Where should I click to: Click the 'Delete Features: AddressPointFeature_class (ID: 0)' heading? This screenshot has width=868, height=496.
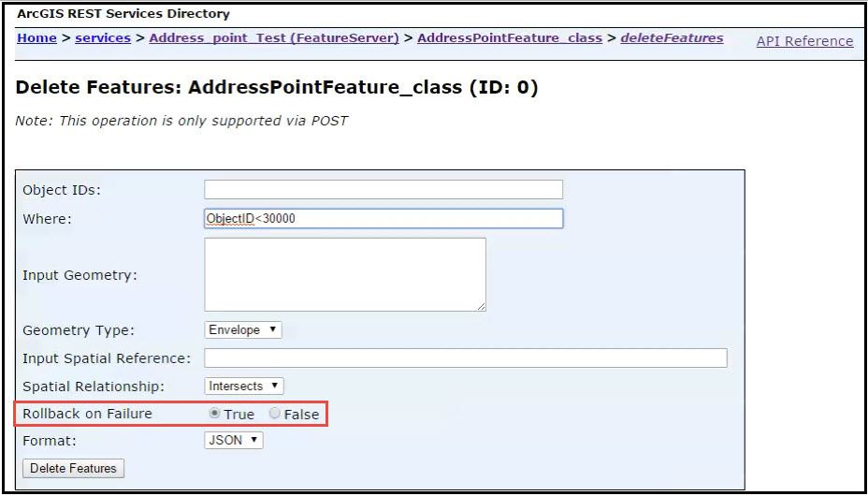[277, 87]
